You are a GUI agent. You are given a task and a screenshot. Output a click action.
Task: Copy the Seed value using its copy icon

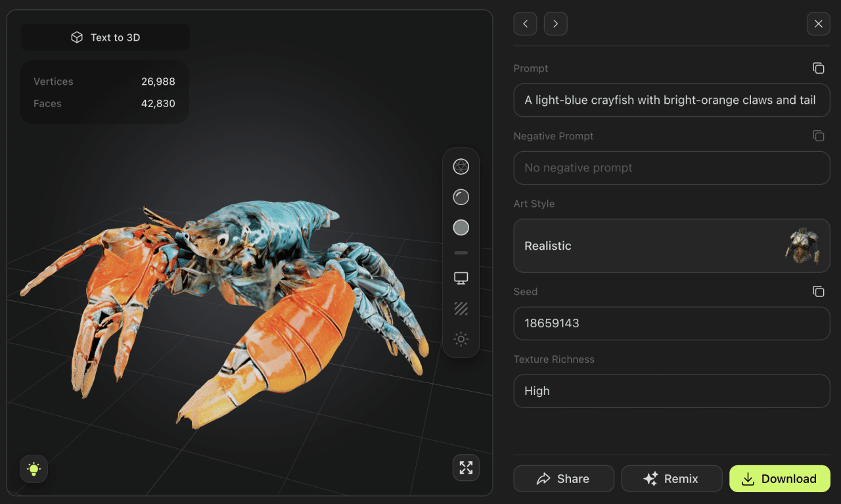click(x=818, y=291)
